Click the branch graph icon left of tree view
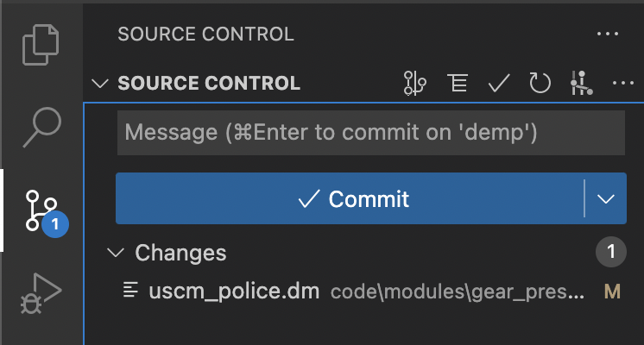The width and height of the screenshot is (644, 345). pyautogui.click(x=415, y=84)
